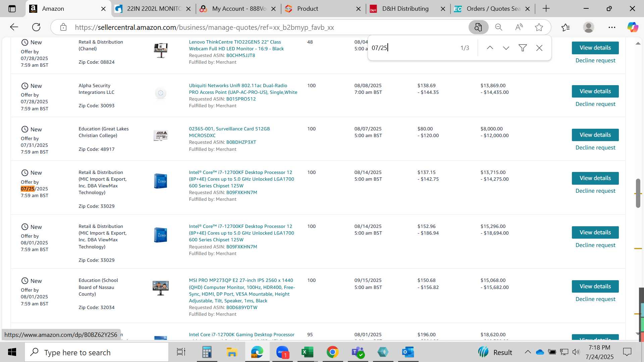Click the Ubiquiti access point thumbnail

pyautogui.click(x=161, y=93)
